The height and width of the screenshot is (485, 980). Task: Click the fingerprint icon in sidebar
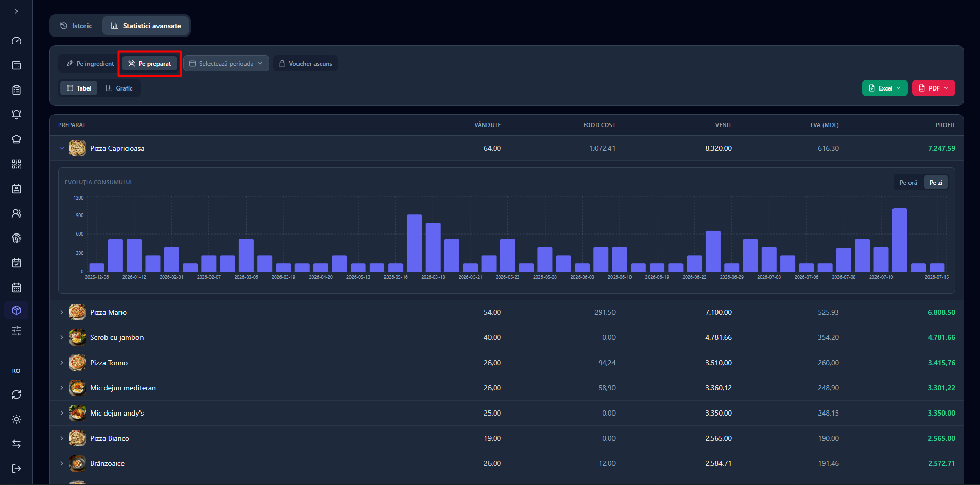[16, 238]
